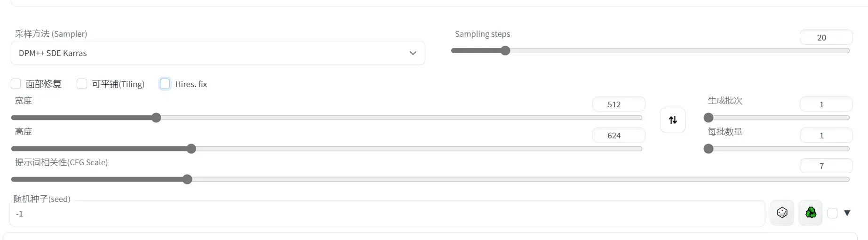Click the dice random seed icon
The image size is (868, 240).
(x=782, y=213)
